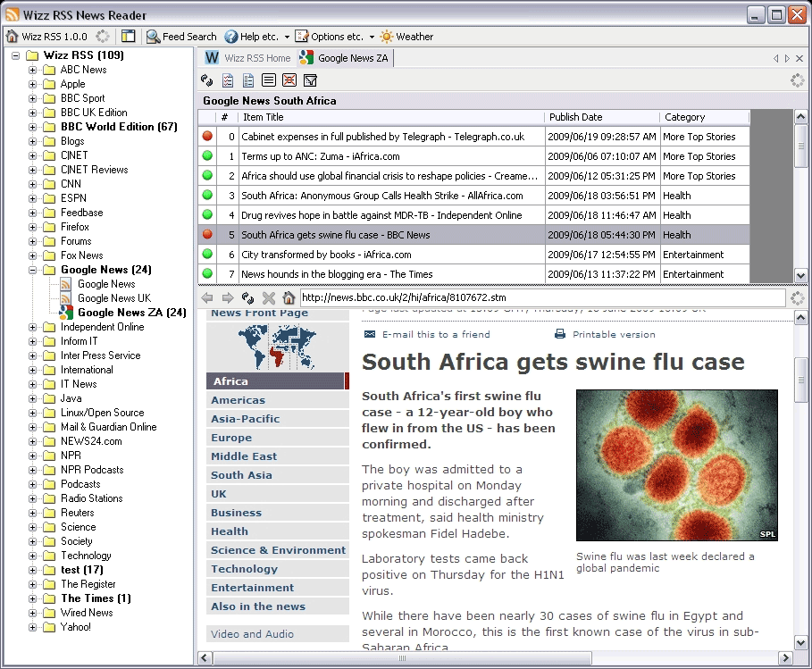812x669 pixels.
Task: Go back in the preview browser
Action: (207, 297)
